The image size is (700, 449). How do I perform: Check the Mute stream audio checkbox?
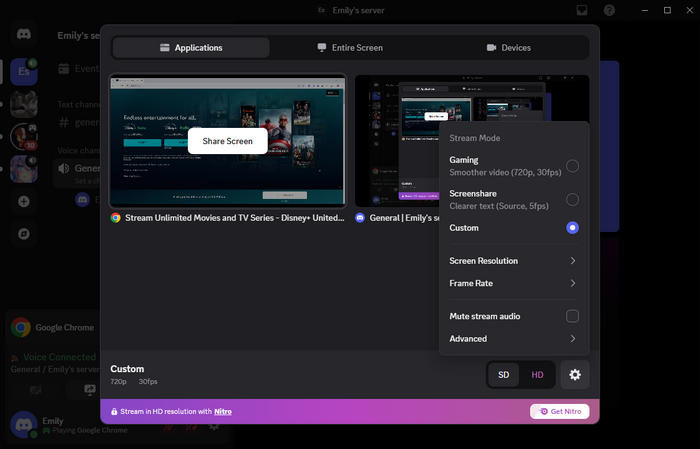coord(572,316)
